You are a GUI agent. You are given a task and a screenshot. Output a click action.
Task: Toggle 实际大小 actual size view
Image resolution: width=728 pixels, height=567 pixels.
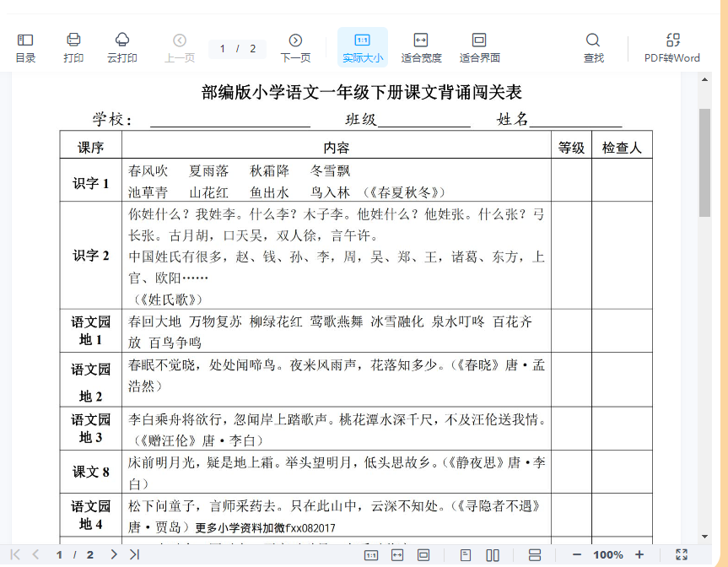362,47
